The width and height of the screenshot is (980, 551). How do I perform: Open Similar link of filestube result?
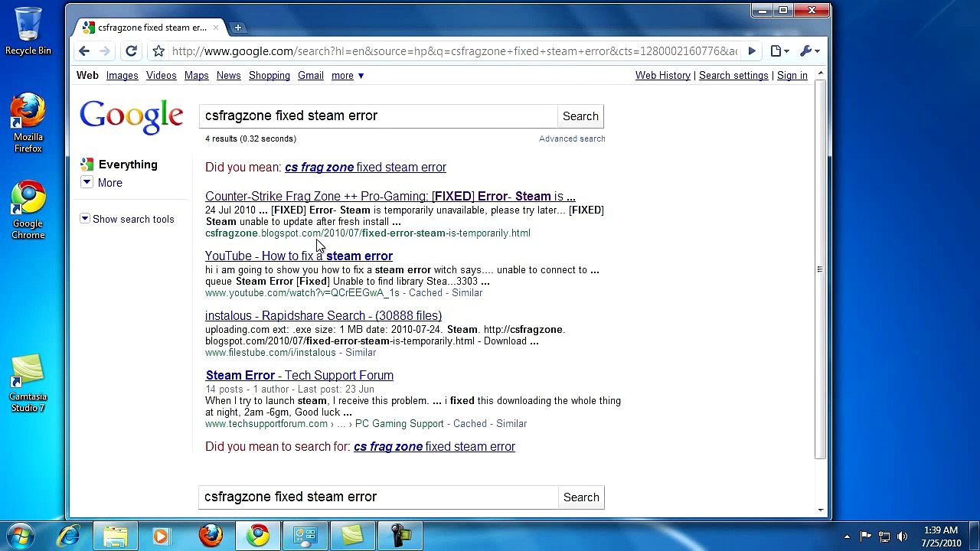click(361, 353)
